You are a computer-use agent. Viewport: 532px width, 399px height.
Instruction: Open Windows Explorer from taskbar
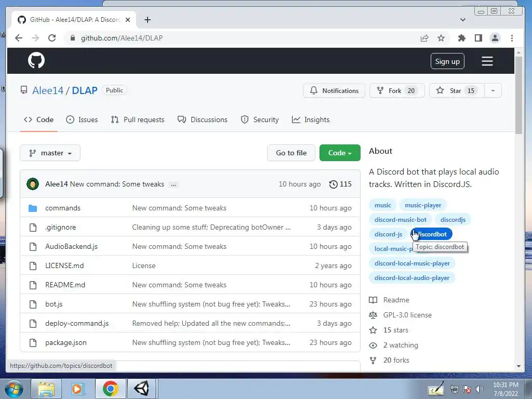pos(46,389)
